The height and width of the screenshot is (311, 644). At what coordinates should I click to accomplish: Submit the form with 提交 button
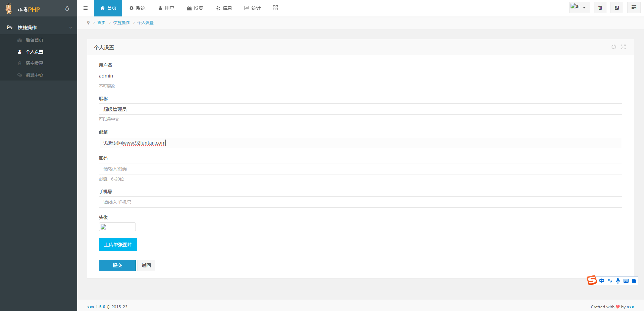click(117, 265)
